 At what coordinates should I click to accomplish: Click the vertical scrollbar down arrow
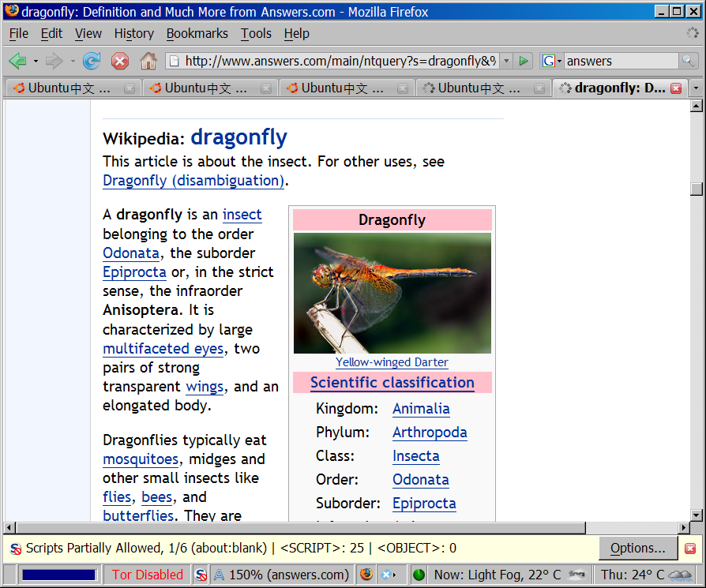(x=697, y=515)
